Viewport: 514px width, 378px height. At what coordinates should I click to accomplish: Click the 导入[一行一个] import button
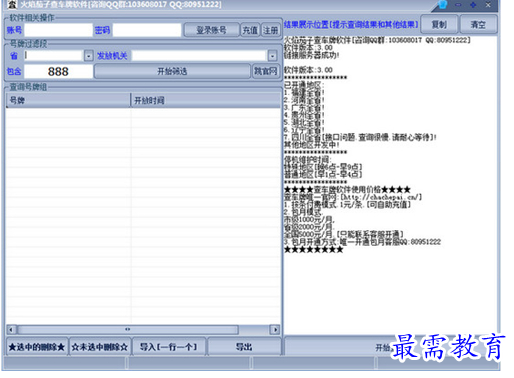pyautogui.click(x=169, y=347)
